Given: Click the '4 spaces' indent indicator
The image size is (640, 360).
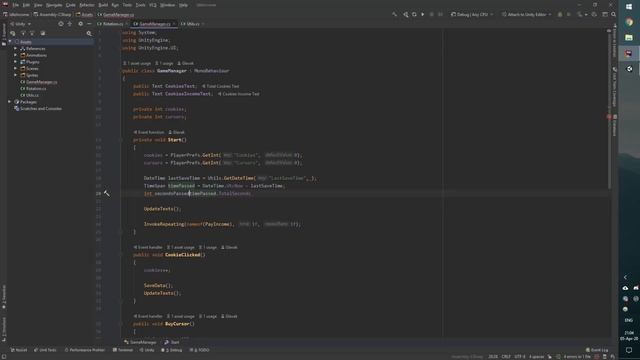Looking at the screenshot, I should point(536,356).
